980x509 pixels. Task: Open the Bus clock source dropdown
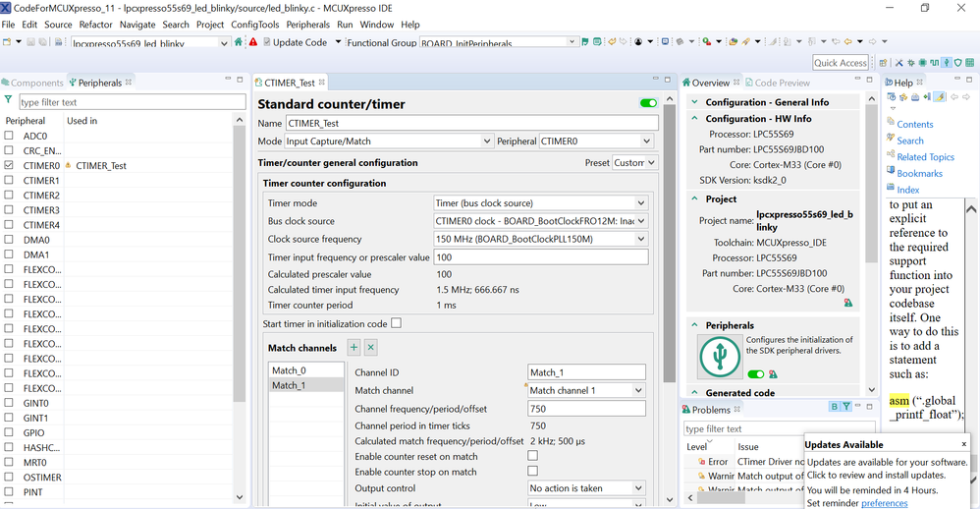(x=541, y=221)
